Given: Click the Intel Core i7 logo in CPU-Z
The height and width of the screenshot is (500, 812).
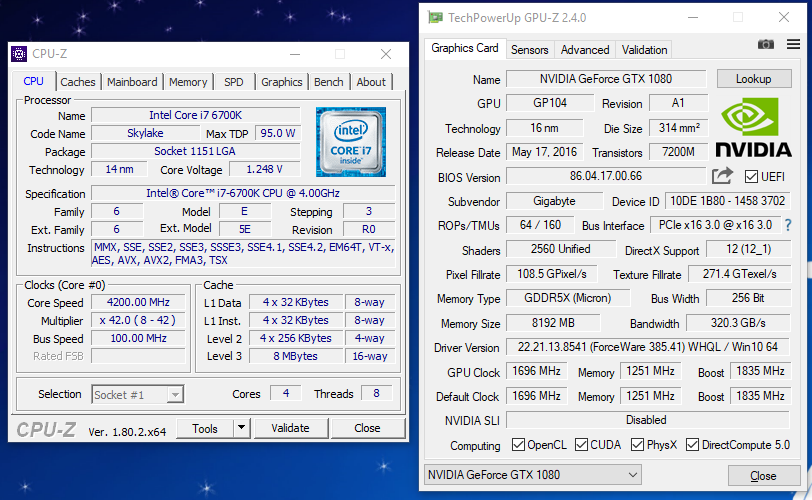Looking at the screenshot, I should coord(351,142).
